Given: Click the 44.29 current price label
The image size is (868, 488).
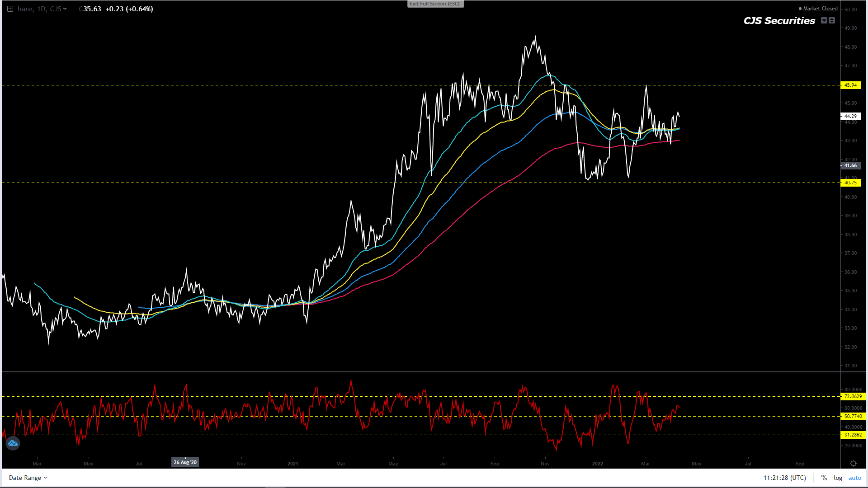Looking at the screenshot, I should tap(850, 116).
